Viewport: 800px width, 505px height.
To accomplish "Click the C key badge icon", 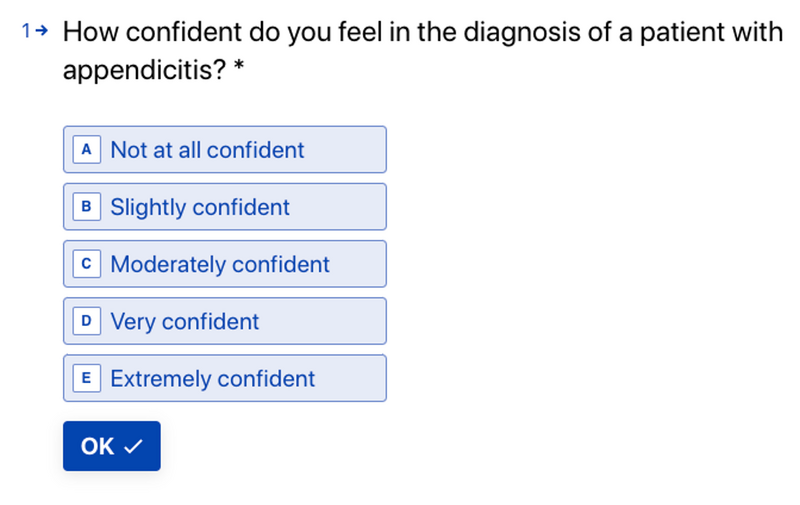I will (87, 264).
